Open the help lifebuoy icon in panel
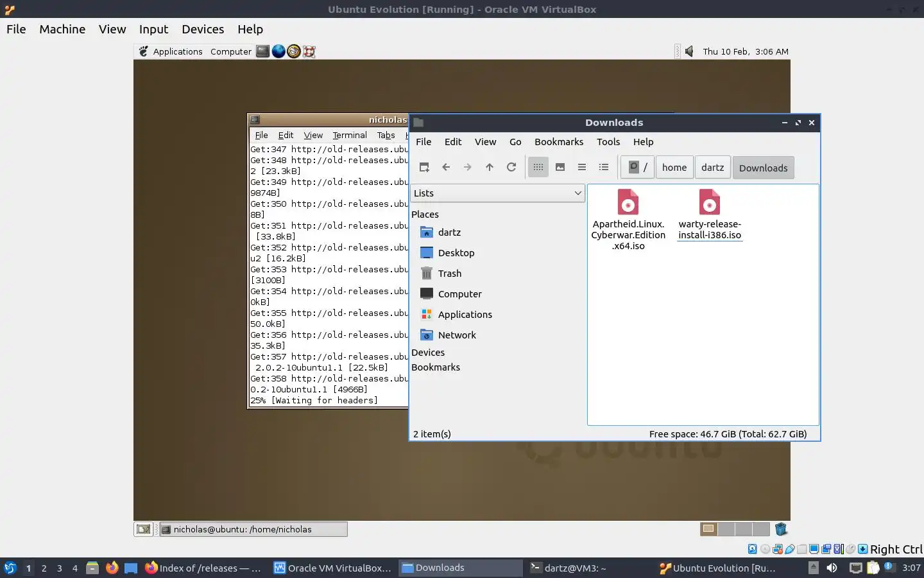Image resolution: width=924 pixels, height=578 pixels. pyautogui.click(x=309, y=51)
